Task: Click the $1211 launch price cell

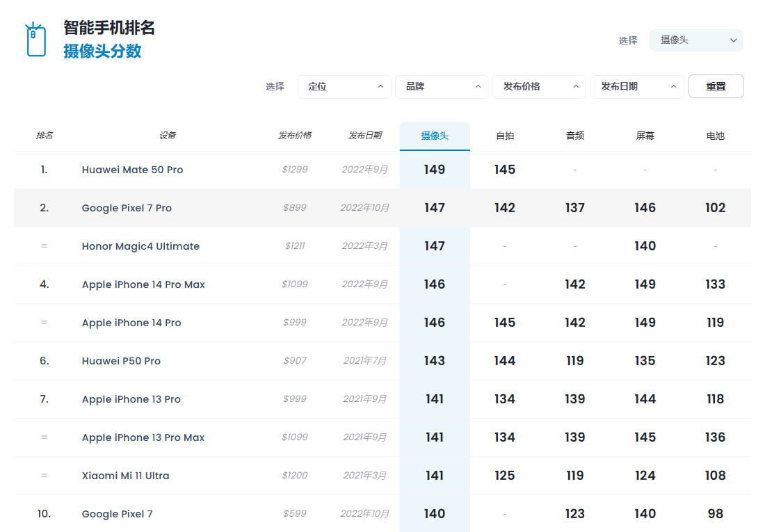Action: pos(295,246)
